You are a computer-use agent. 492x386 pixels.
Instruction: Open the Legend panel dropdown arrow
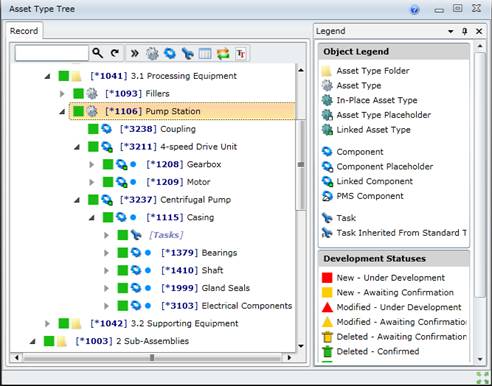[x=451, y=31]
